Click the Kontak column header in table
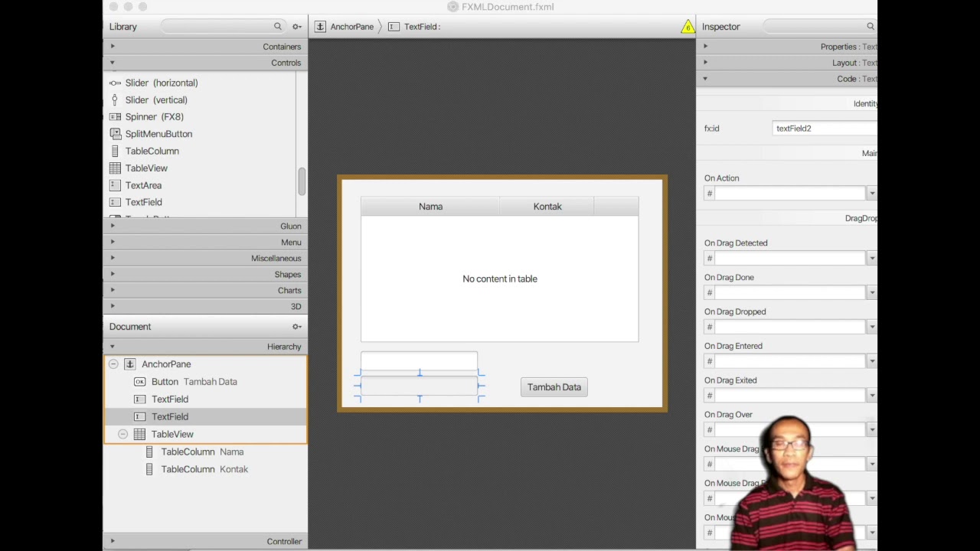This screenshot has height=551, width=980. click(x=547, y=207)
